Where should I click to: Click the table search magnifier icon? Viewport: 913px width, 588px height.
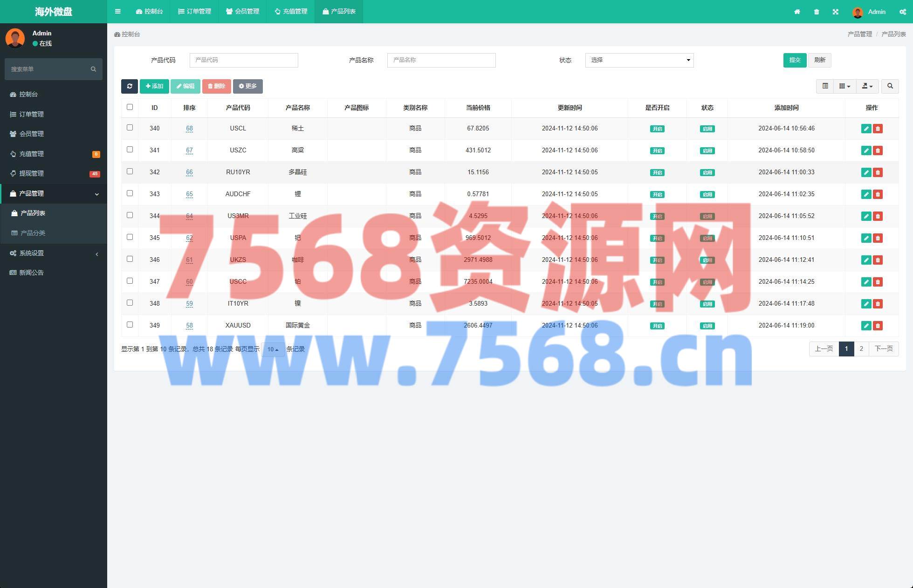point(890,86)
